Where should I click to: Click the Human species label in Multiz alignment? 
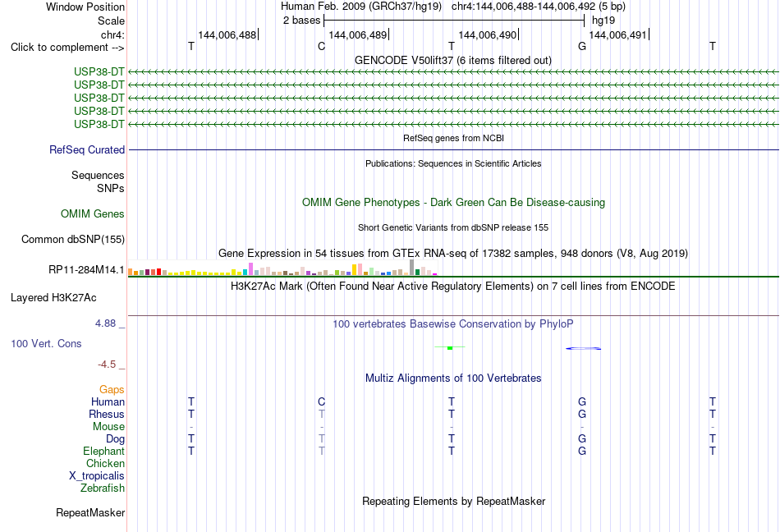(x=108, y=401)
